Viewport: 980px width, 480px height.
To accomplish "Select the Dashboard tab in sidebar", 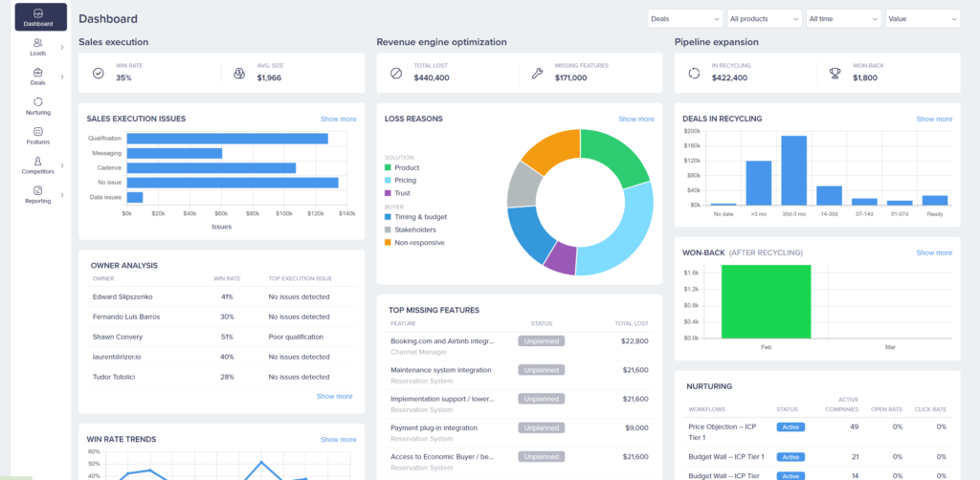I will tap(40, 16).
